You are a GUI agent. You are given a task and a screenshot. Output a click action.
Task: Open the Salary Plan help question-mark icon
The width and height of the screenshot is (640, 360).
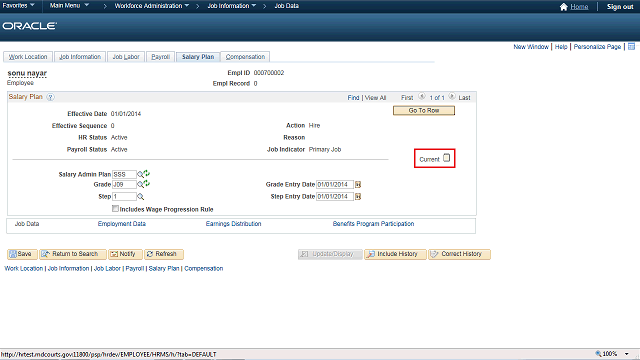coord(50,97)
